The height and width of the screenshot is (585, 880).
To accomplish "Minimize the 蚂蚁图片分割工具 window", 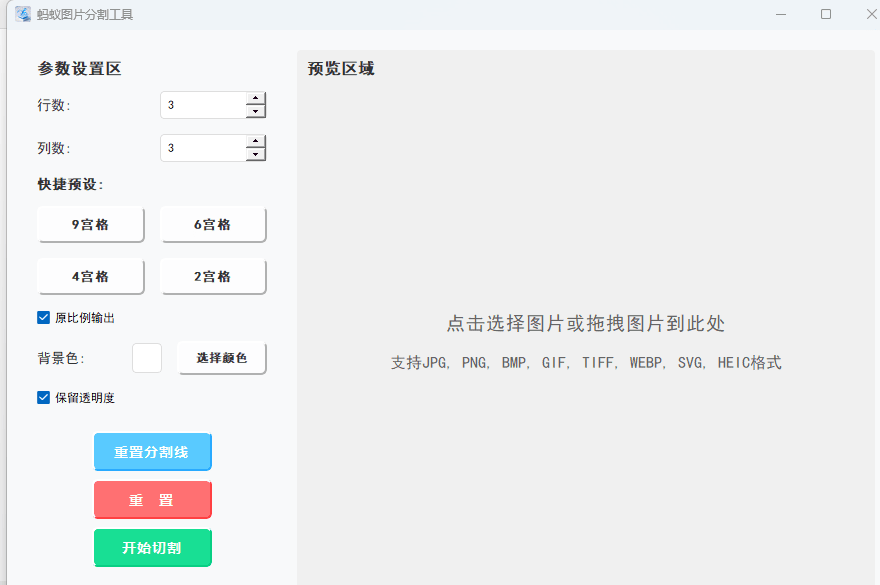I will [779, 14].
